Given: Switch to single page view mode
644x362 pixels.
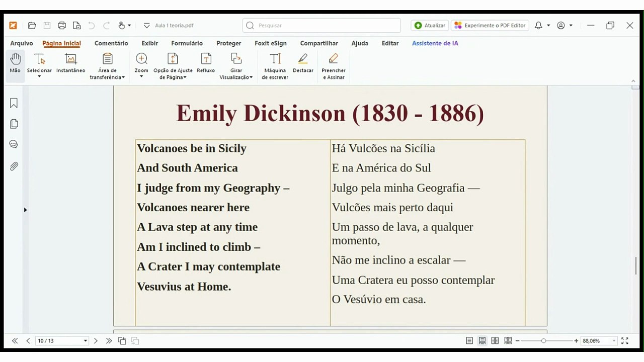Looking at the screenshot, I should (469, 341).
